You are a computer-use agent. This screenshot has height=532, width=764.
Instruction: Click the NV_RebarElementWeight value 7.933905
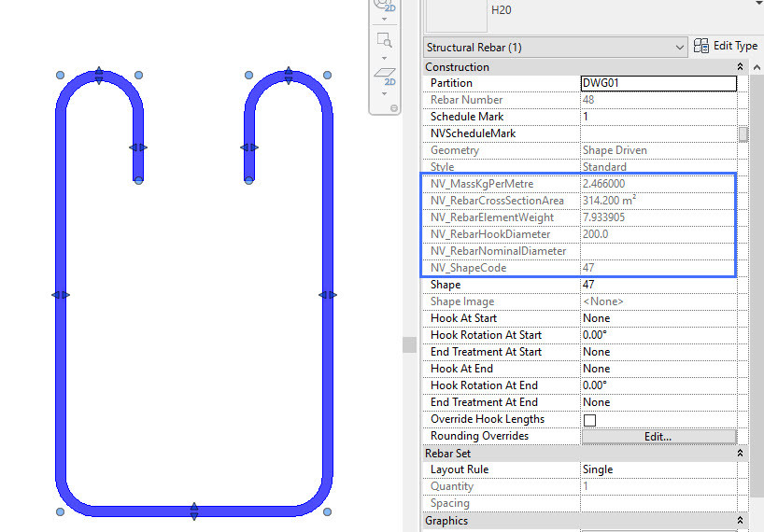pyautogui.click(x=603, y=217)
